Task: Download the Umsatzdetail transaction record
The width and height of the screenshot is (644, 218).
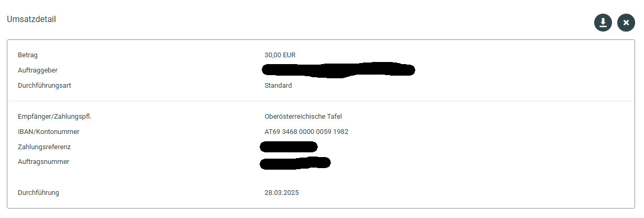Action: (603, 23)
